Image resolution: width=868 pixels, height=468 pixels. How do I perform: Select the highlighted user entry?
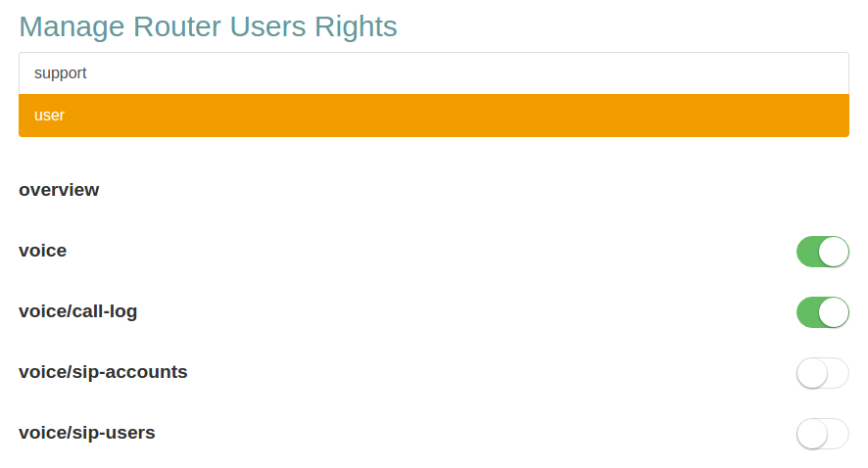(433, 116)
